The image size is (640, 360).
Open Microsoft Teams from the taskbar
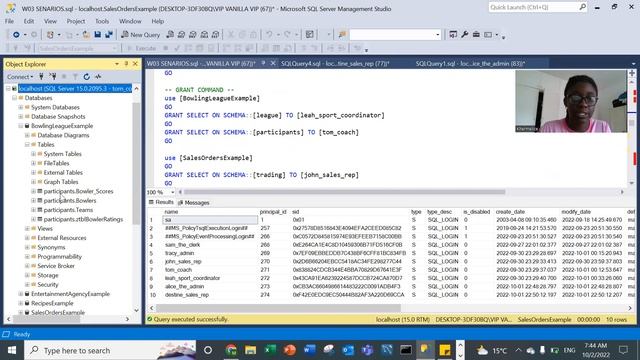pyautogui.click(x=367, y=350)
